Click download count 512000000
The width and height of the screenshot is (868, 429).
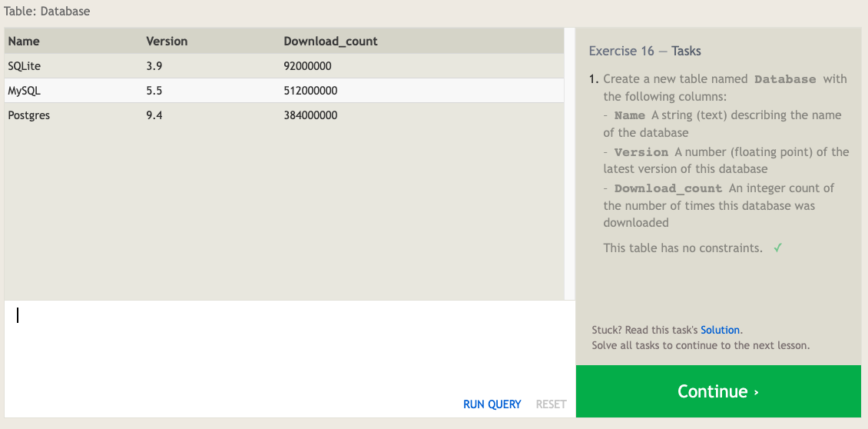(310, 91)
